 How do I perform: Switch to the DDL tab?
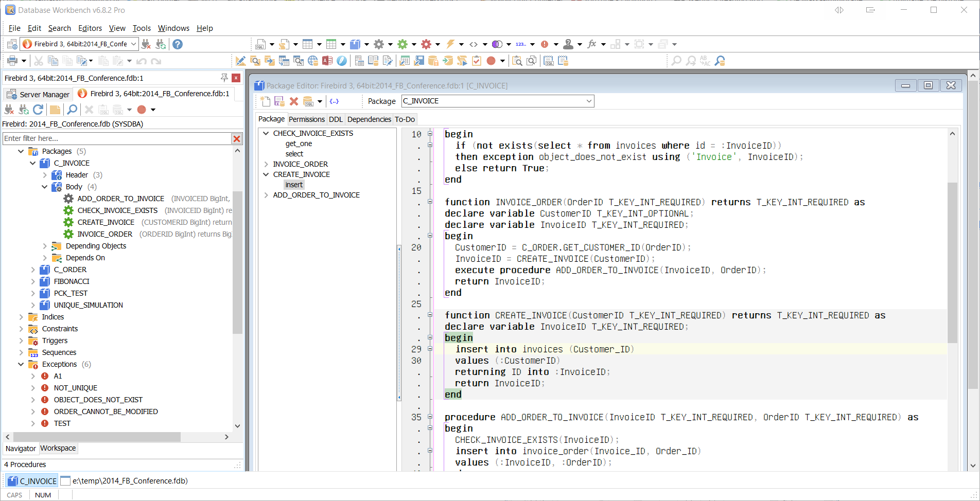pyautogui.click(x=336, y=119)
